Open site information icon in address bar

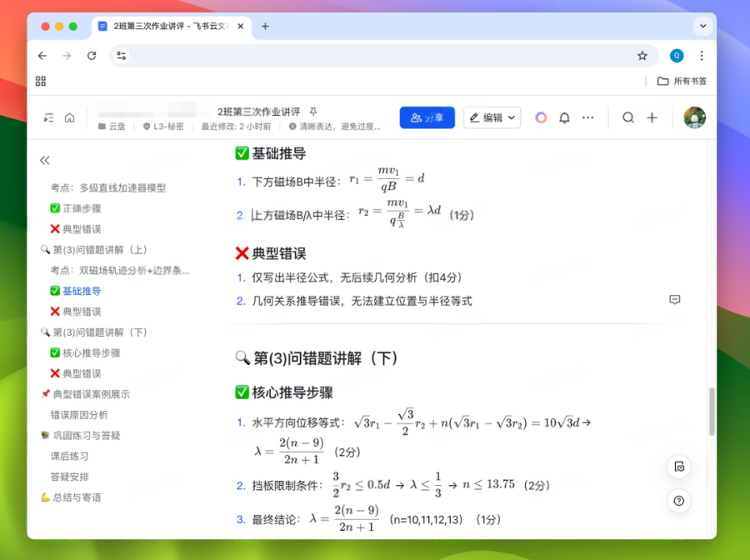[x=122, y=56]
